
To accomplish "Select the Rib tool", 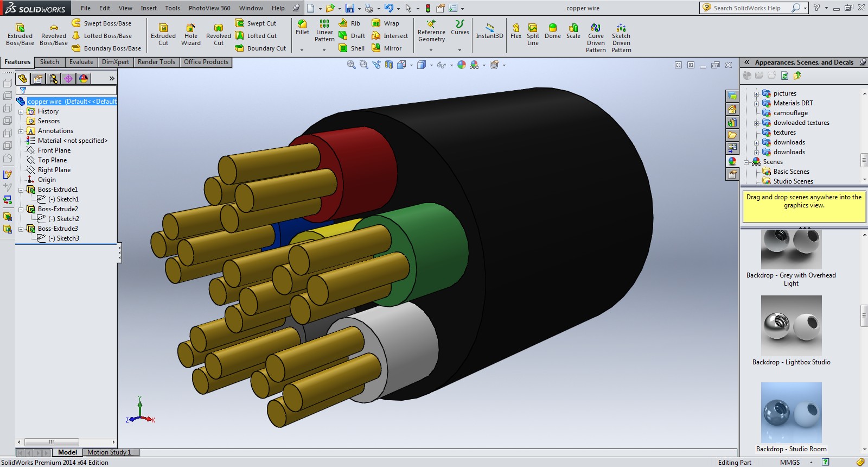I will click(x=349, y=23).
